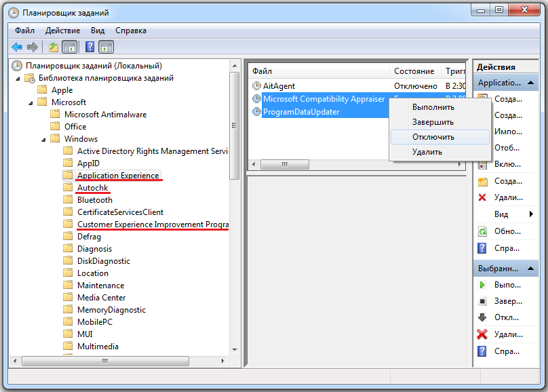Select the Defrag folder
The image size is (548, 392).
(89, 237)
